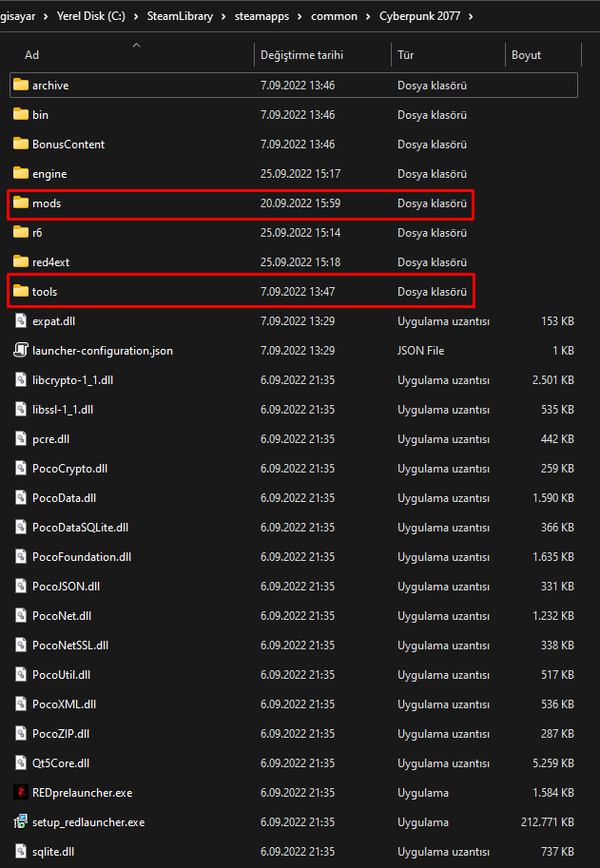Click the libssl-1_1.dll file icon

click(21, 409)
